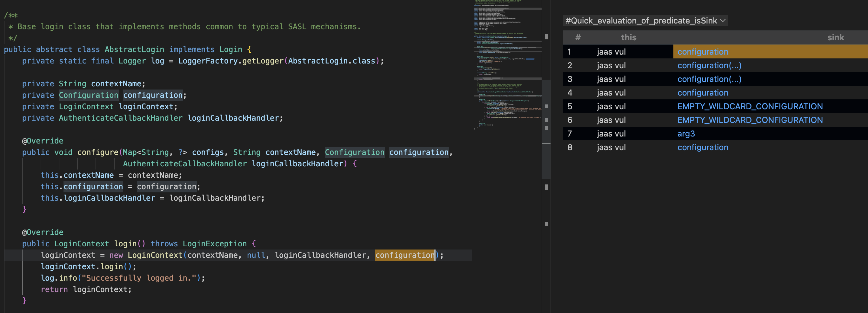The width and height of the screenshot is (868, 313).
Task: Open the 'configuration' link in row 4
Action: 703,93
